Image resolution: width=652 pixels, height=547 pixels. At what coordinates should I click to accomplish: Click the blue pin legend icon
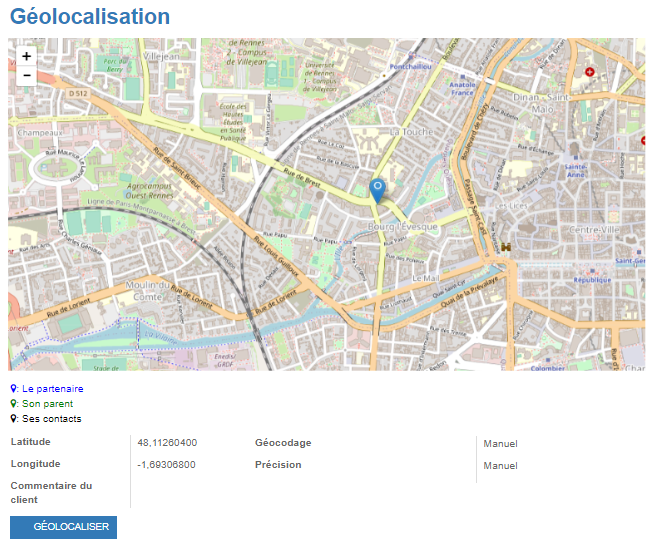pos(14,389)
